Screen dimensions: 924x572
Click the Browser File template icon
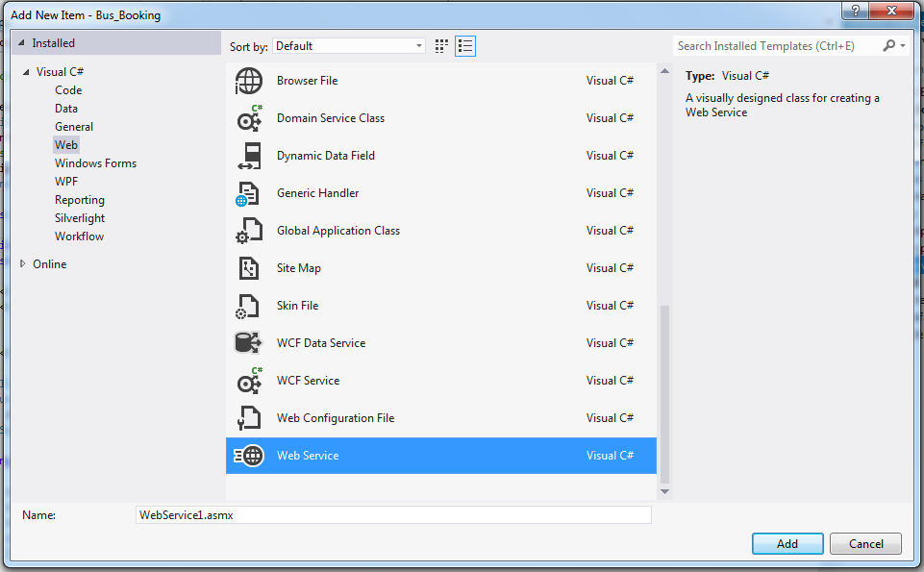point(248,81)
